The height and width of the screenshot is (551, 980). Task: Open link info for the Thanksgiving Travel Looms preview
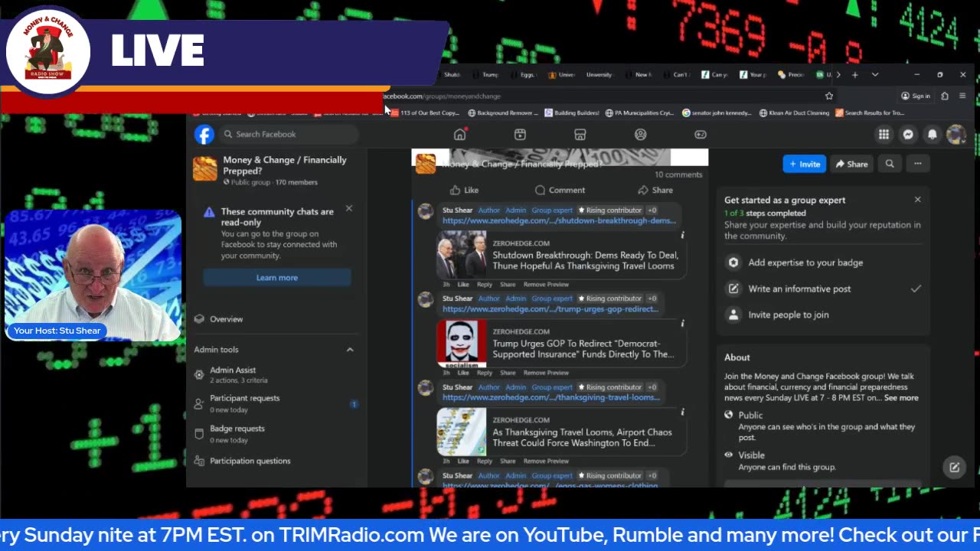[682, 412]
